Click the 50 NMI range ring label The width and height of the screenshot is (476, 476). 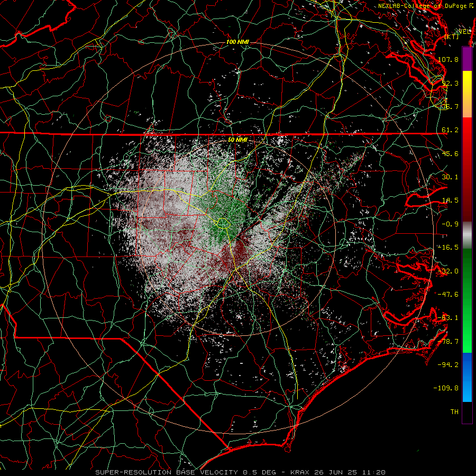tap(237, 140)
